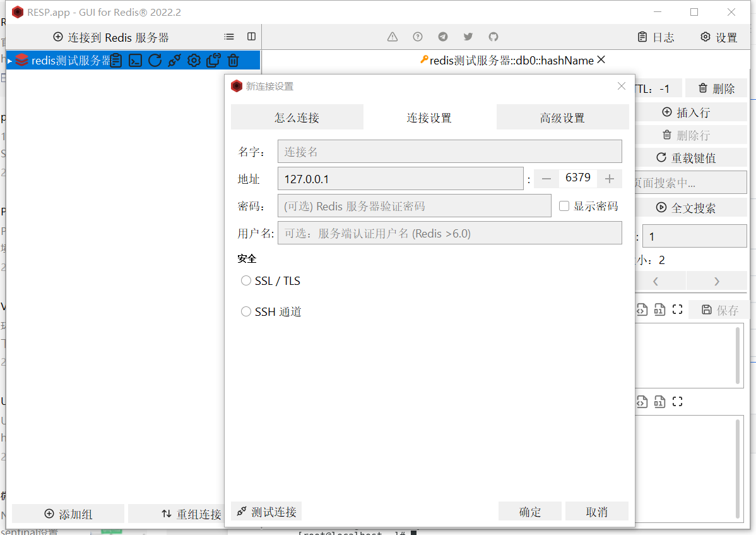Click 连接到 Redis 服务器 button

[x=111, y=37]
